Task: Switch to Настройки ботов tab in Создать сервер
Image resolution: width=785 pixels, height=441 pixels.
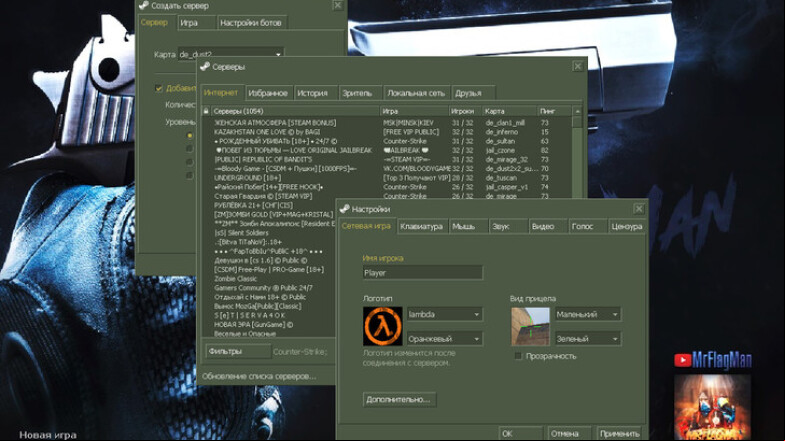Action: [251, 23]
